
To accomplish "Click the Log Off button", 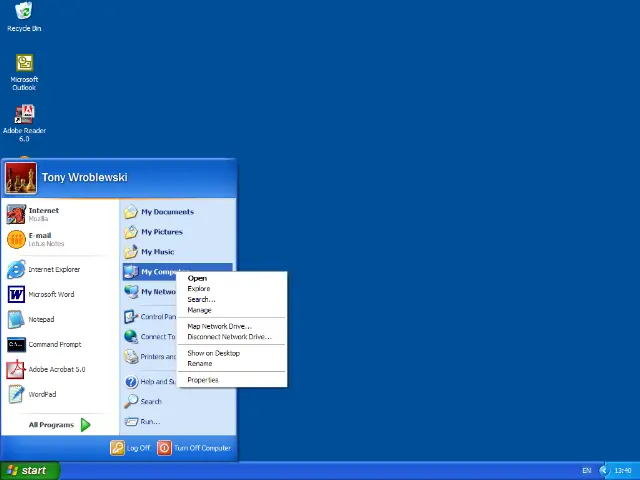I will [x=130, y=448].
